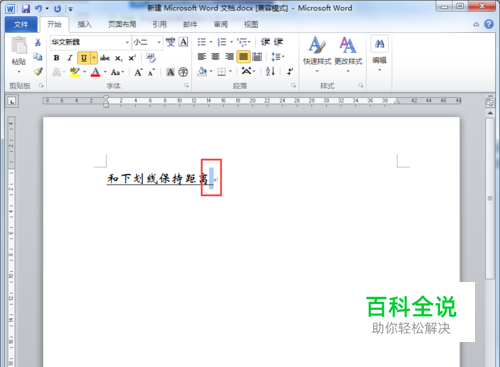This screenshot has width=500, height=367.
Task: Sort with the A-Z sort icon
Action: pos(270,71)
